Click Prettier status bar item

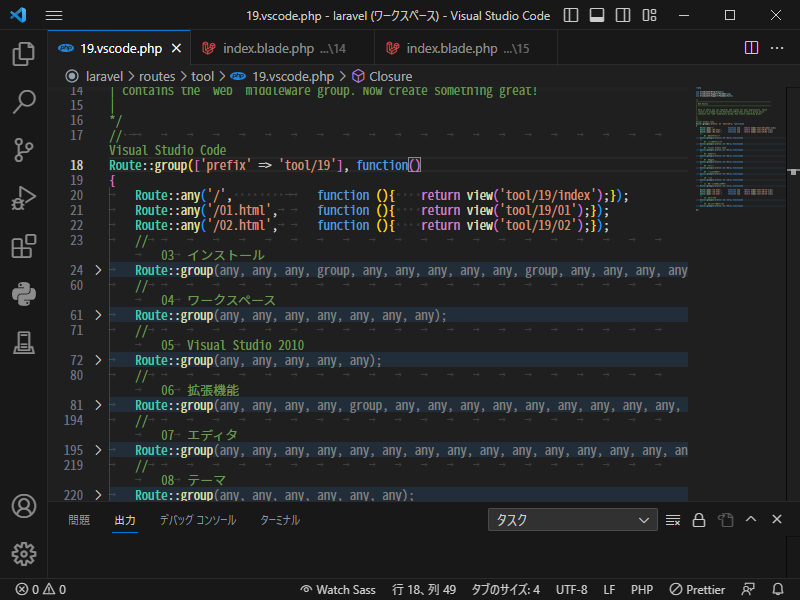point(697,590)
